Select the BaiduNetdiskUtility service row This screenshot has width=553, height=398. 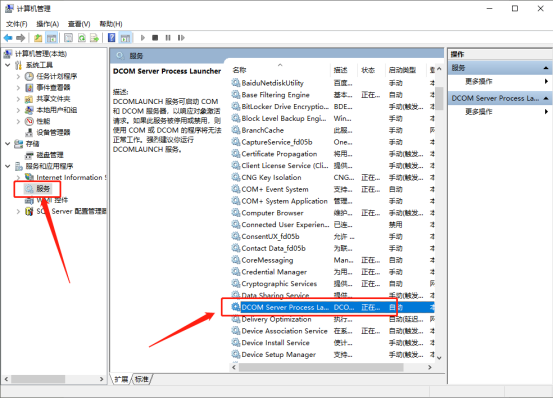click(333, 83)
